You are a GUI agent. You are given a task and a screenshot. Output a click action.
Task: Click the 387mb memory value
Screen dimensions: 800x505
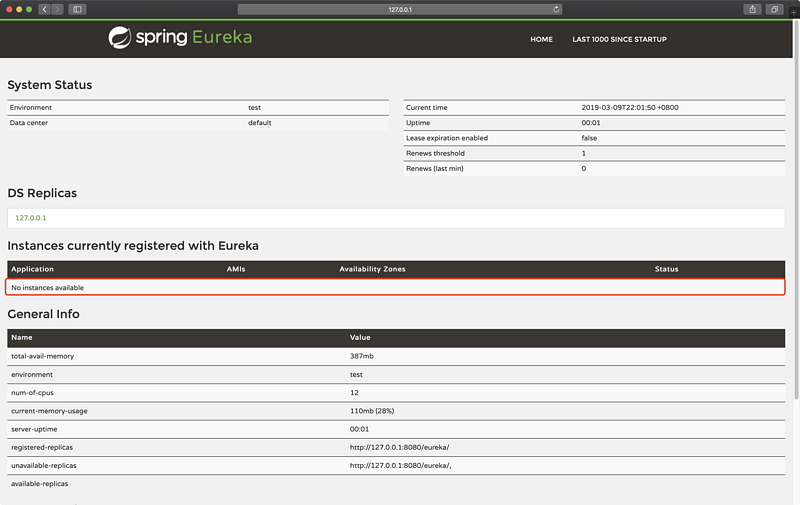(362, 356)
